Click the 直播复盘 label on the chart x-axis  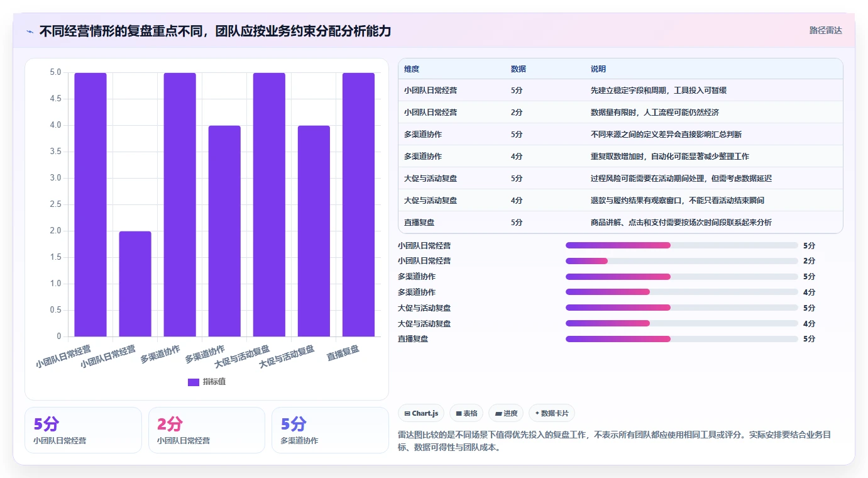point(343,353)
